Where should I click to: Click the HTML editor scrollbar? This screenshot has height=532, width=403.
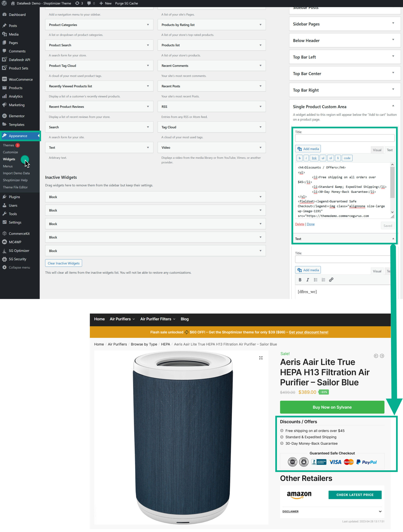pyautogui.click(x=392, y=182)
